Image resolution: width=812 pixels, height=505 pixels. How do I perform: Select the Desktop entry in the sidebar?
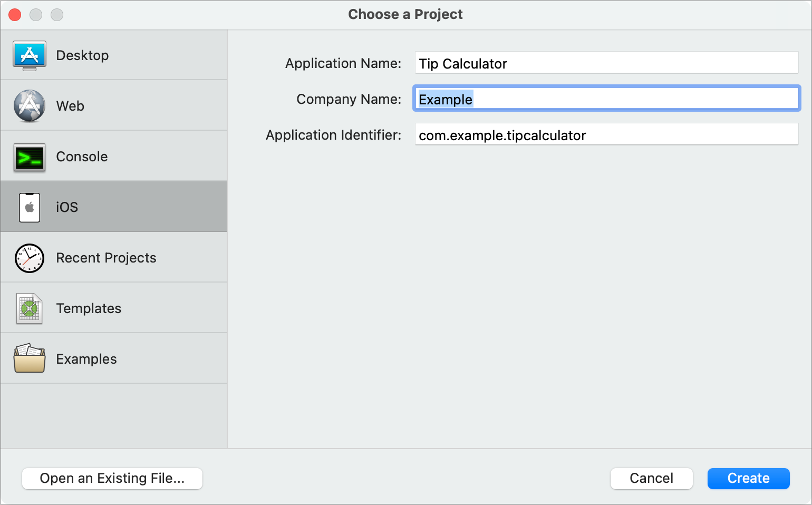click(82, 55)
